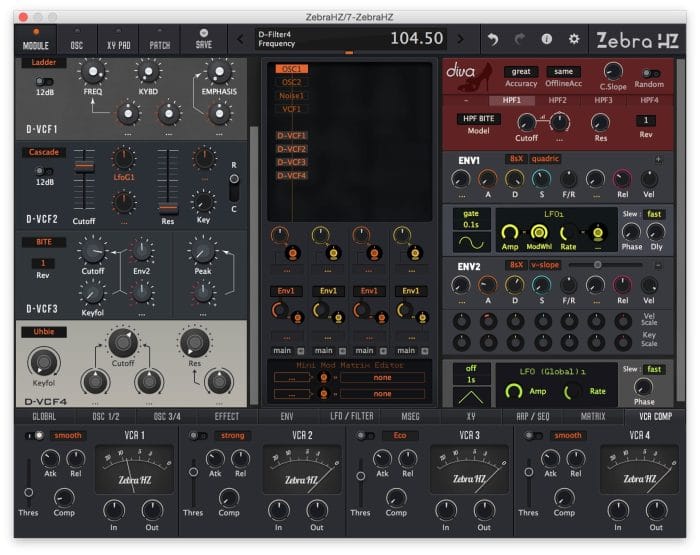Open the HPF BITE Model dropdown

[x=479, y=119]
